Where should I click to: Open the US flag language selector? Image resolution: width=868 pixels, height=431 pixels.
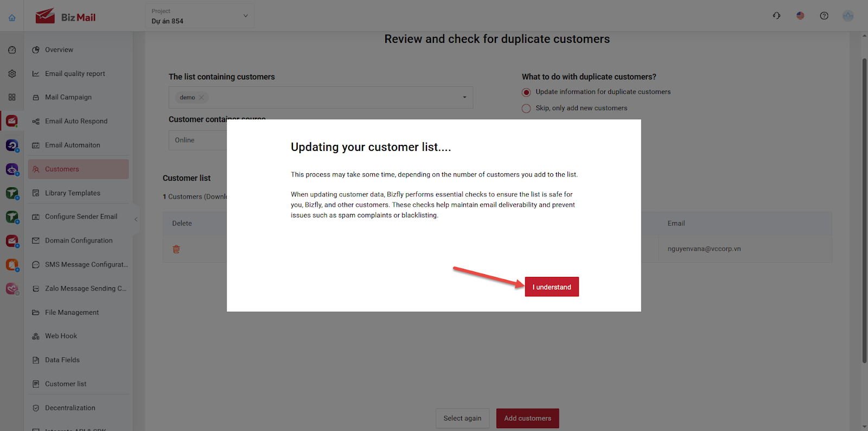[x=800, y=16]
